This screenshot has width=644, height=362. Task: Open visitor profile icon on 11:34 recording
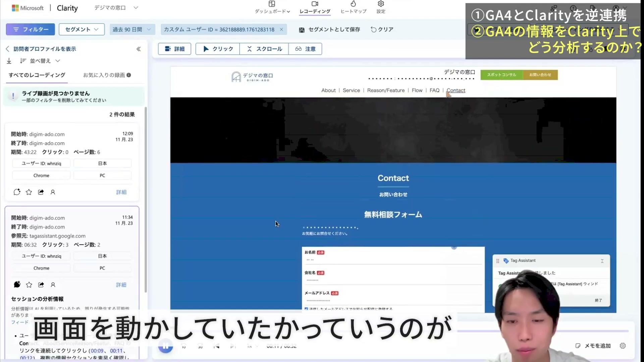point(53,285)
